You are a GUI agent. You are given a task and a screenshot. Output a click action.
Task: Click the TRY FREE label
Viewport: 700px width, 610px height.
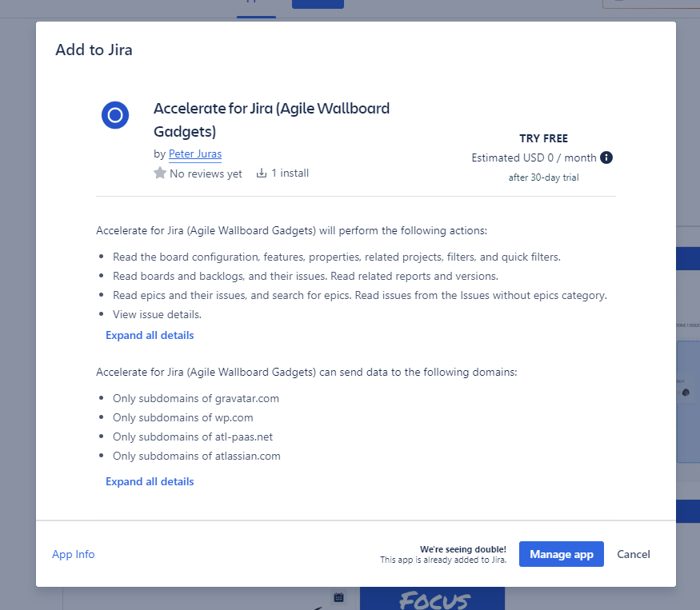[543, 138]
